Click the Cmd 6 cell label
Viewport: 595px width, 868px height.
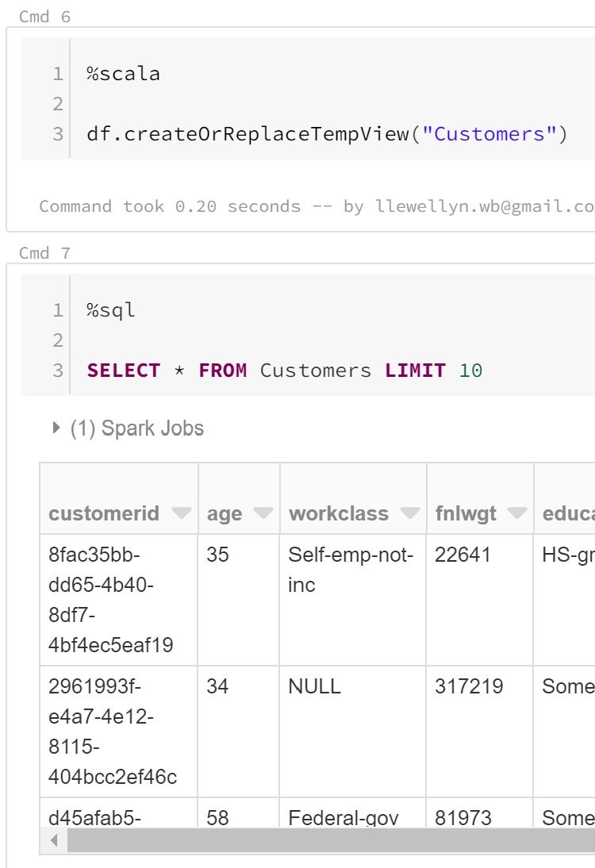(44, 17)
